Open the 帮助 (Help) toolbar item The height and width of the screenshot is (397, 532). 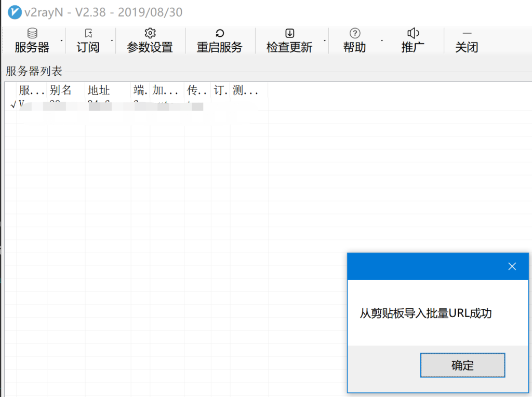[354, 40]
